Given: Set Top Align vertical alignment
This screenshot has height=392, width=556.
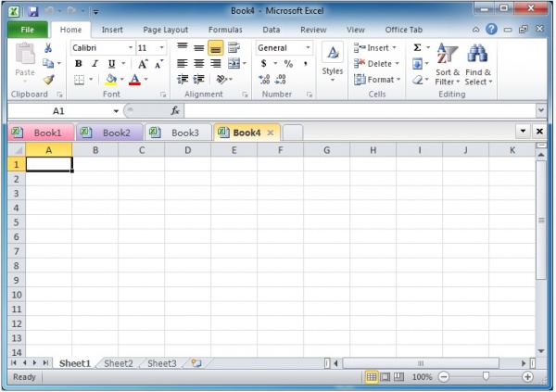Looking at the screenshot, I should pyautogui.click(x=183, y=47).
